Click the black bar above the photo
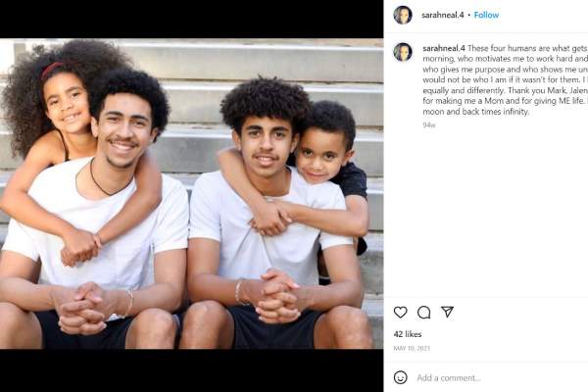The height and width of the screenshot is (392, 588). [x=192, y=20]
